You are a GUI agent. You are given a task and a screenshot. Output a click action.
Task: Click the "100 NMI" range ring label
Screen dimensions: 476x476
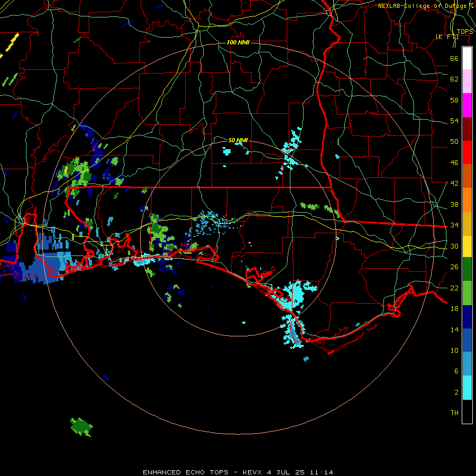click(x=238, y=42)
